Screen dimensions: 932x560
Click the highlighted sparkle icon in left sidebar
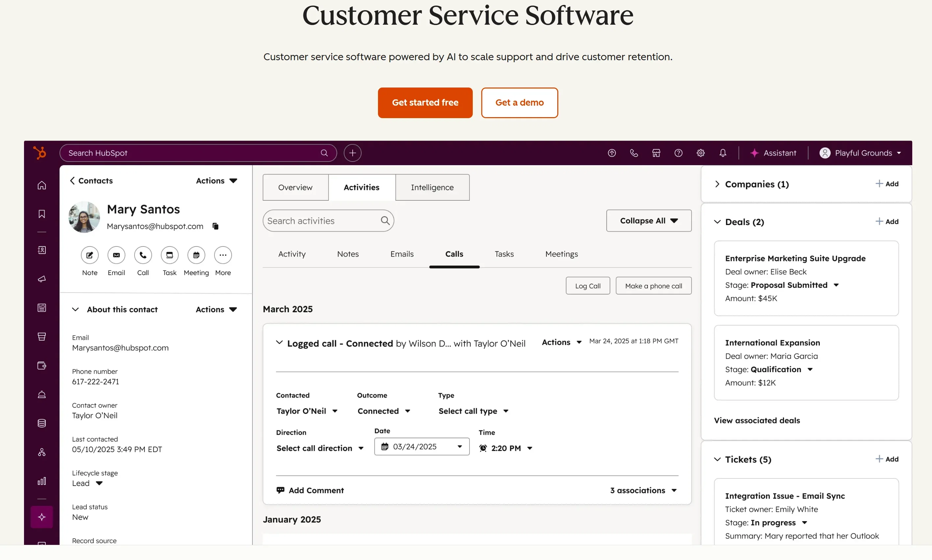coord(42,517)
